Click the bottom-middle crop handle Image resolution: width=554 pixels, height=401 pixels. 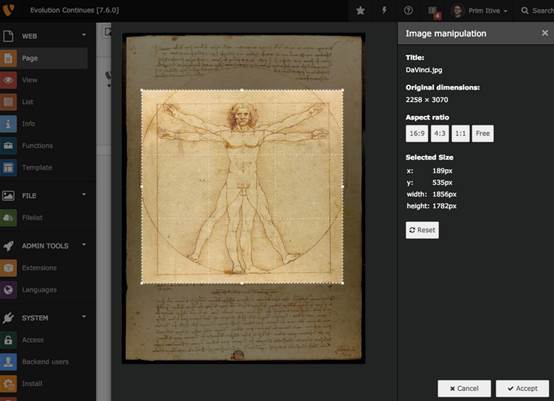tap(242, 283)
